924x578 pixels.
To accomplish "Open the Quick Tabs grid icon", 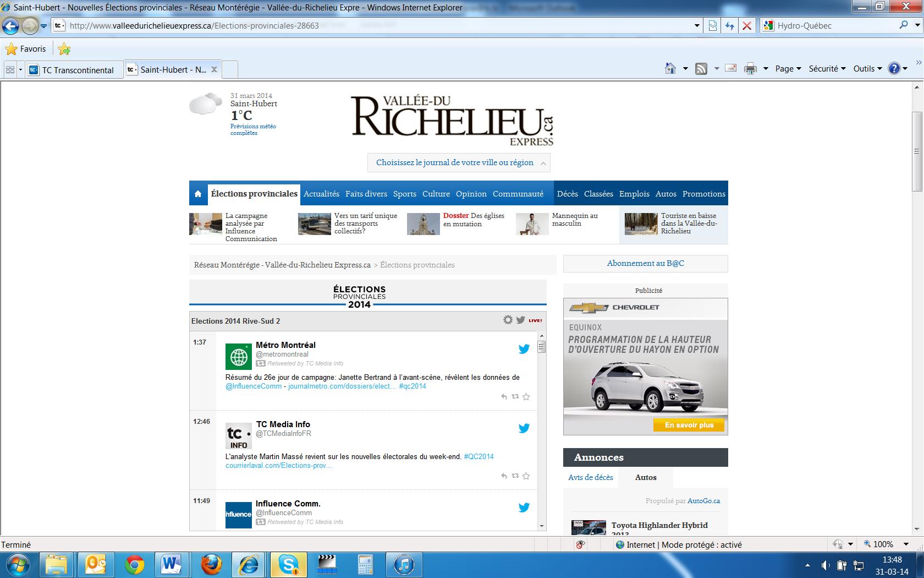I will (x=10, y=70).
